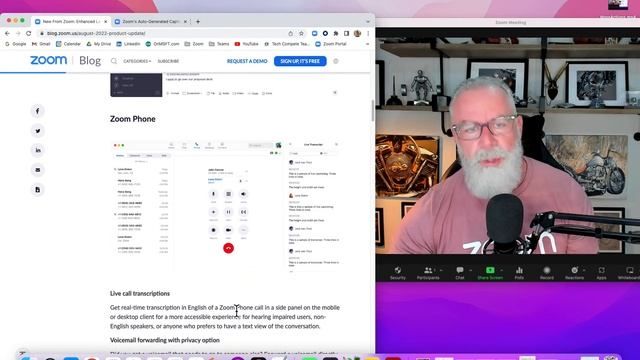This screenshot has width=640, height=360.
Task: Click the globe icon in blog header
Action: (336, 61)
